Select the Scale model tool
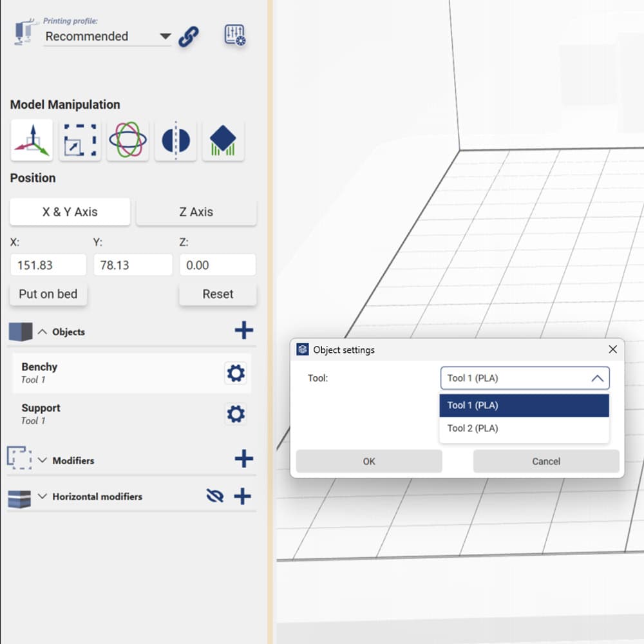The width and height of the screenshot is (644, 644). 80,140
